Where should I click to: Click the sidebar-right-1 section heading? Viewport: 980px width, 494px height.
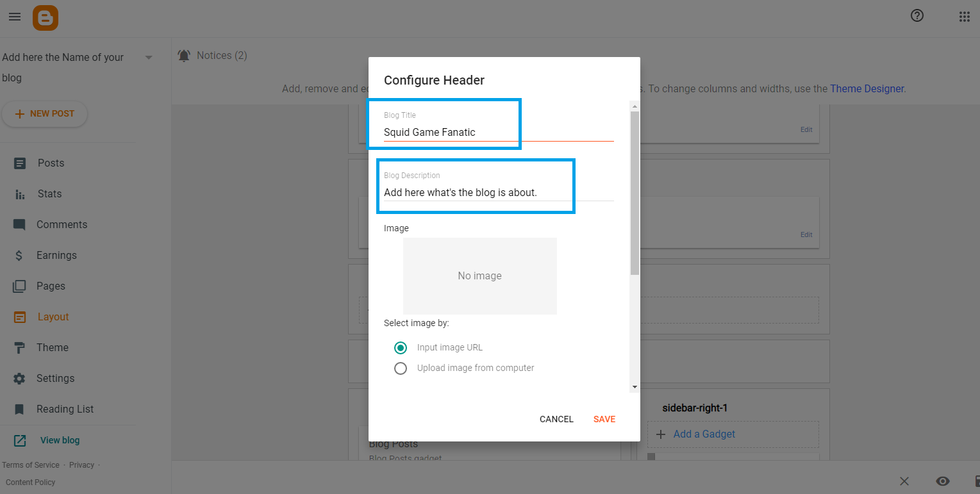tap(695, 408)
